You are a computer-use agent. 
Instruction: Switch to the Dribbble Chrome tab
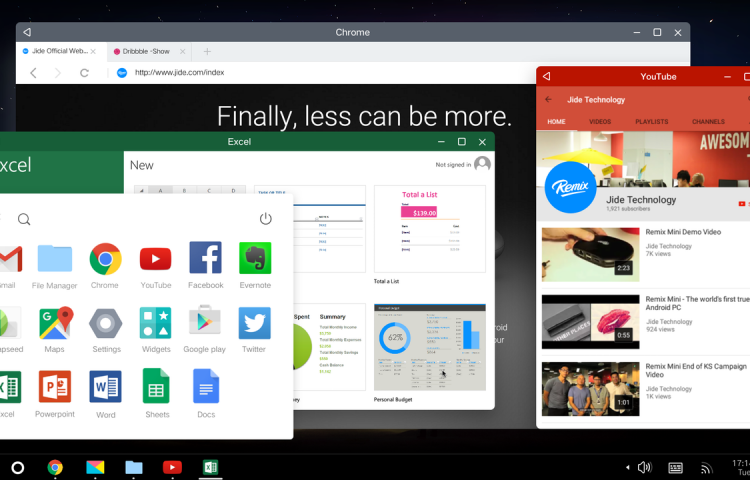pos(145,51)
